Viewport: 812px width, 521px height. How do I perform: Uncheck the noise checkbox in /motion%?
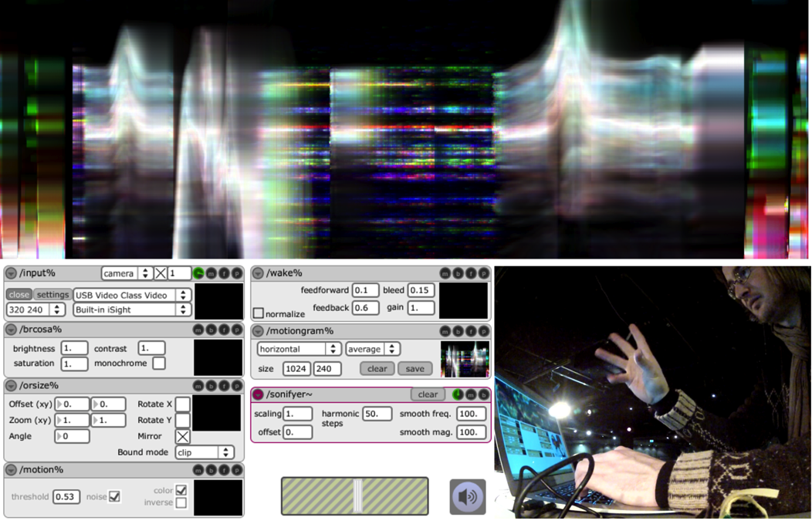pos(114,496)
